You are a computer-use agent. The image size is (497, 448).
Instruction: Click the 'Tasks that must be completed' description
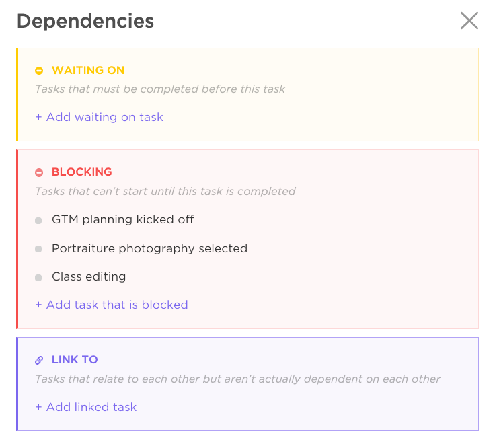[x=160, y=89]
